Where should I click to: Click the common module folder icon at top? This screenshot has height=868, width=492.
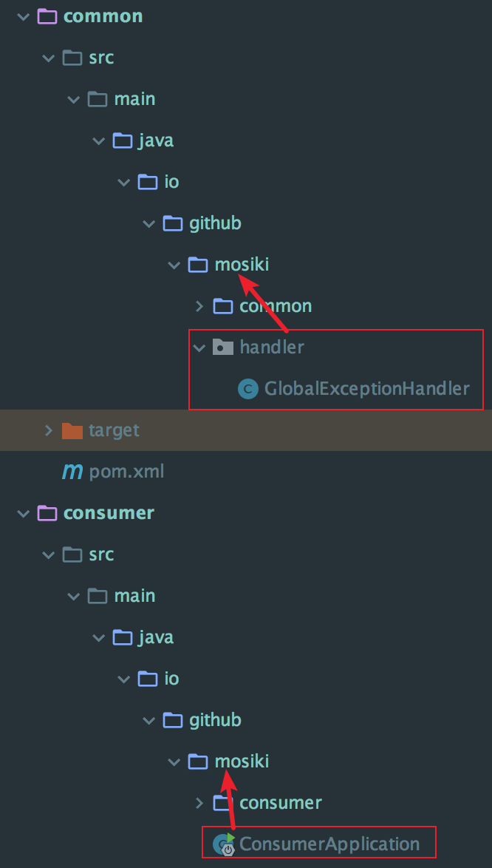point(47,16)
